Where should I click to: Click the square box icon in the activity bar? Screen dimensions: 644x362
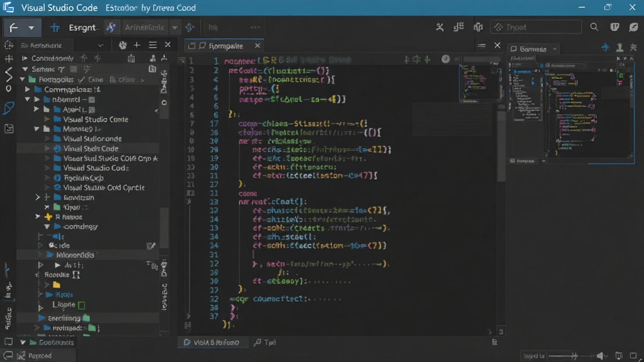coord(9,129)
